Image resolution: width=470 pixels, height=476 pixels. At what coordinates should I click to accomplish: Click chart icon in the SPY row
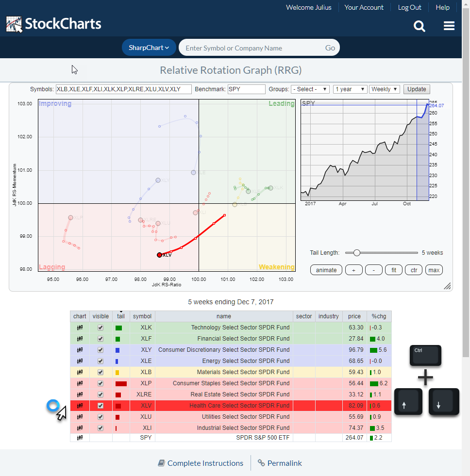[80, 438]
